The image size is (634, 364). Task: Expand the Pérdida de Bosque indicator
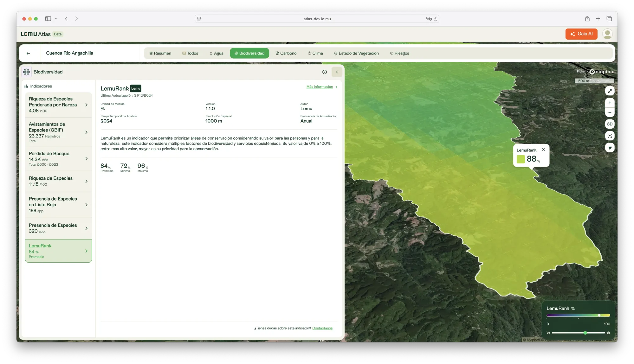86,159
